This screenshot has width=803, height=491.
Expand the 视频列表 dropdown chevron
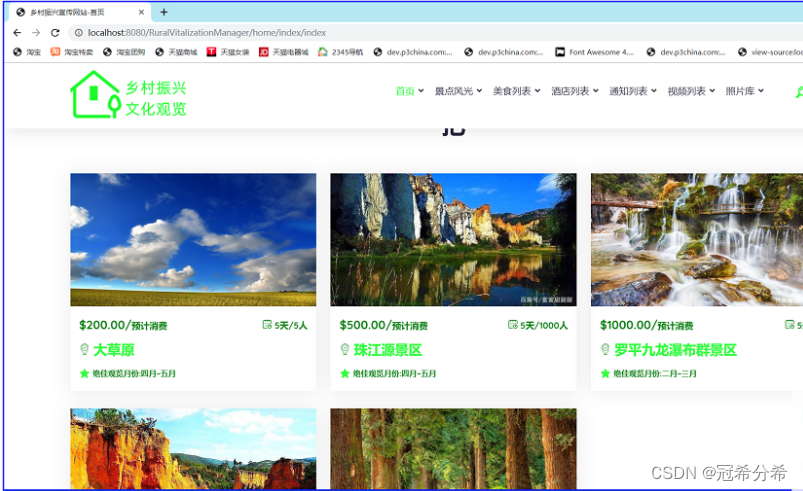point(712,91)
